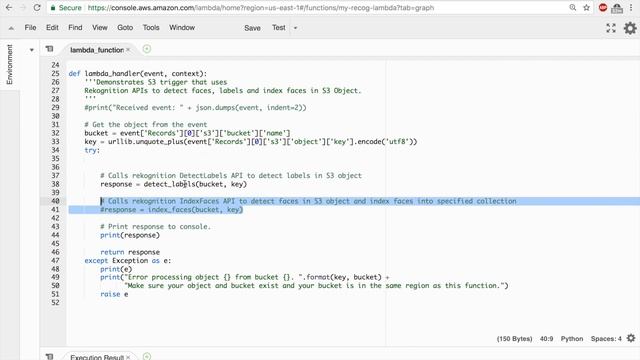The height and width of the screenshot is (360, 640).
Task: Click the '#print("Received event' commented line
Action: pyautogui.click(x=195, y=108)
